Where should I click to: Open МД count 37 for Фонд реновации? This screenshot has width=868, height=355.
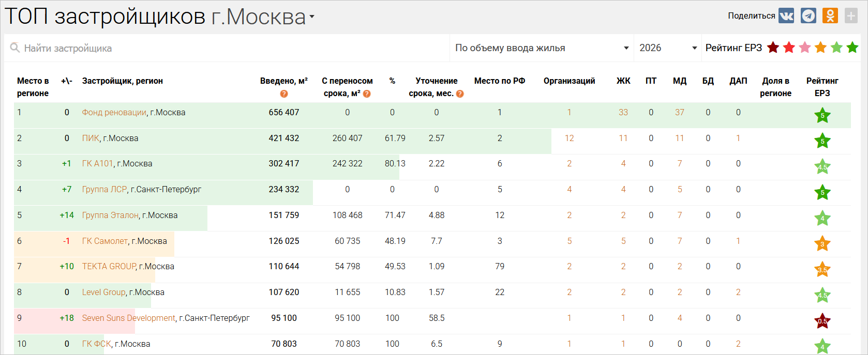(x=680, y=112)
